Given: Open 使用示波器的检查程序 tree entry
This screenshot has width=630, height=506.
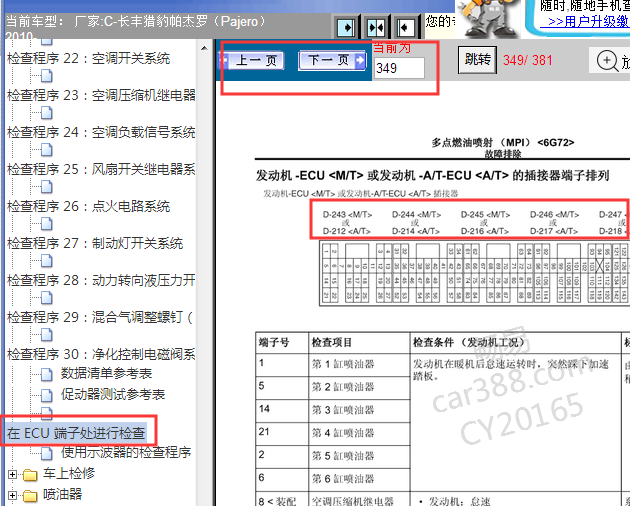Looking at the screenshot, I should pos(126,453).
